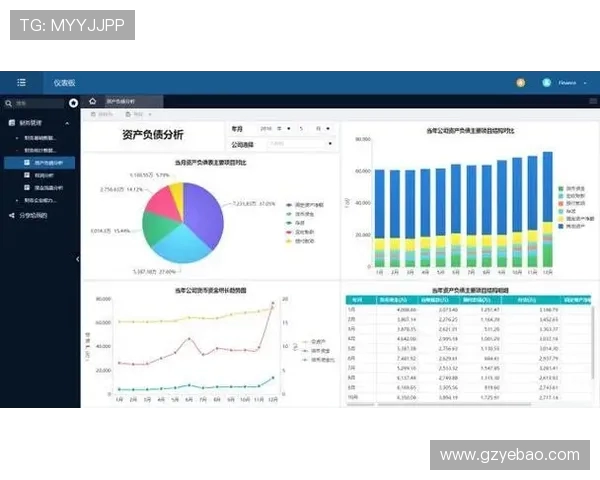Screen dimensions: 600x480
Task: Expand the 财务基础数据 tree node
Action: pyautogui.click(x=17, y=138)
